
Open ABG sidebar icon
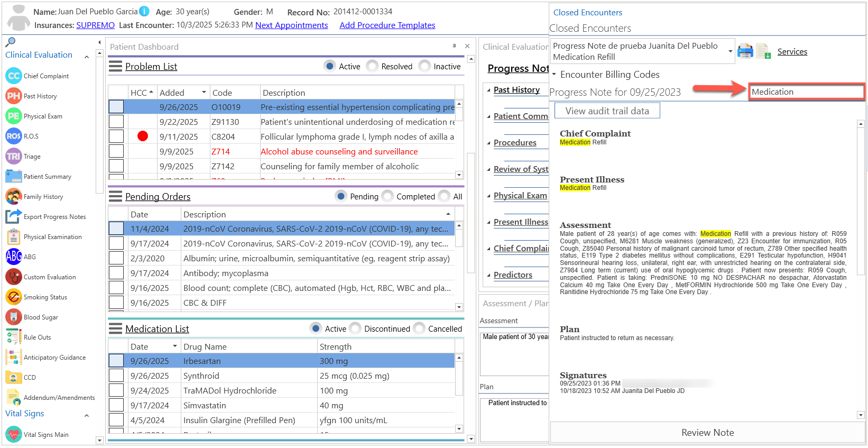click(14, 257)
